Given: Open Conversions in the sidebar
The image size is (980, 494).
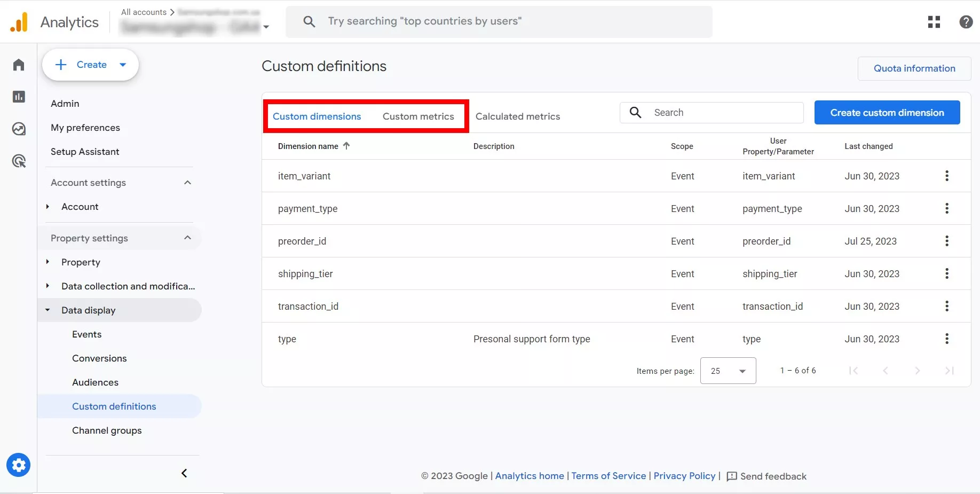Looking at the screenshot, I should [99, 358].
